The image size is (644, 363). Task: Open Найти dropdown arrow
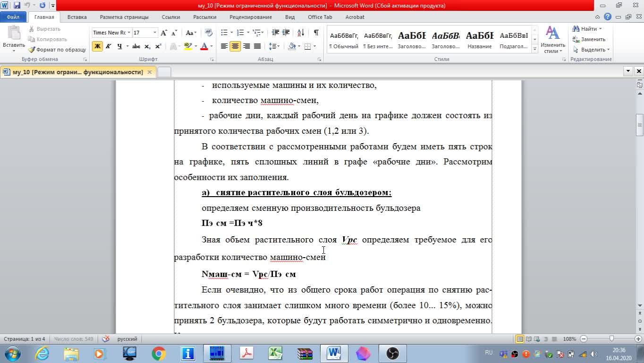click(600, 29)
